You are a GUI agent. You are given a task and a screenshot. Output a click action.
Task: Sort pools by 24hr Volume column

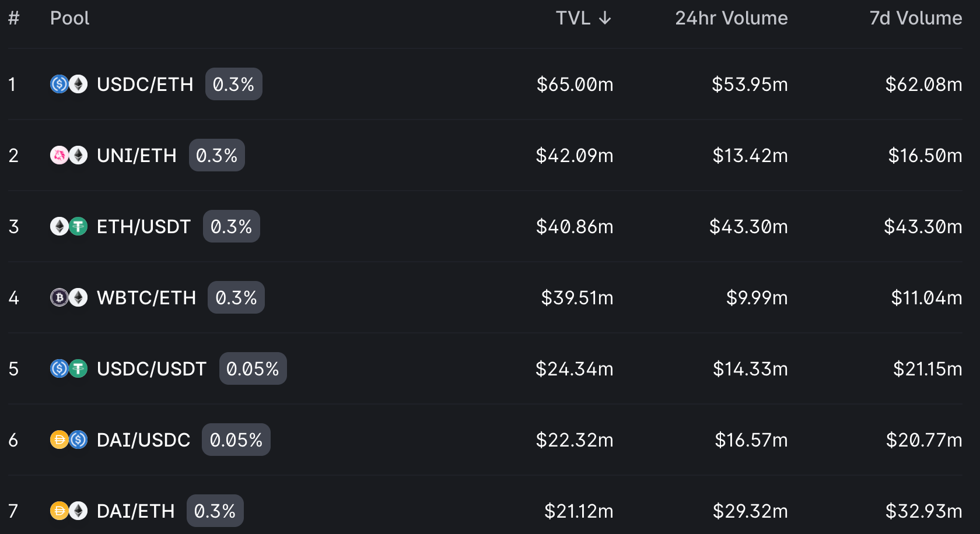[731, 19]
